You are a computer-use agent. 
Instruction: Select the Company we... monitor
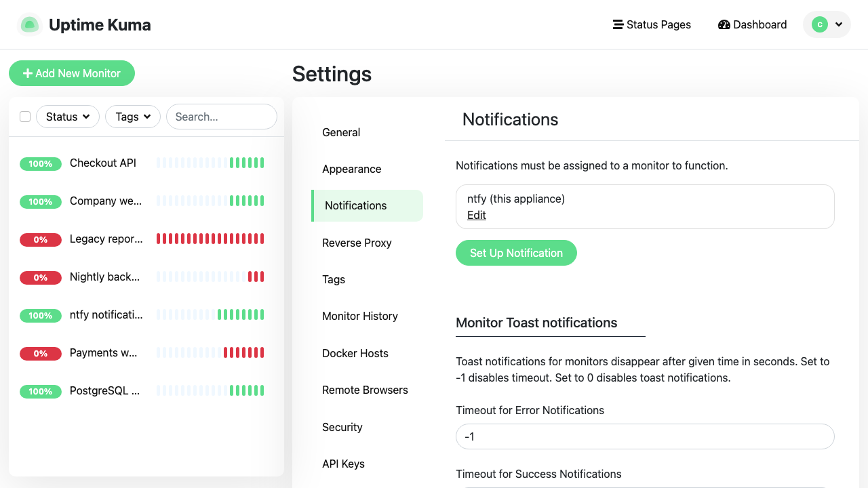[146, 201]
